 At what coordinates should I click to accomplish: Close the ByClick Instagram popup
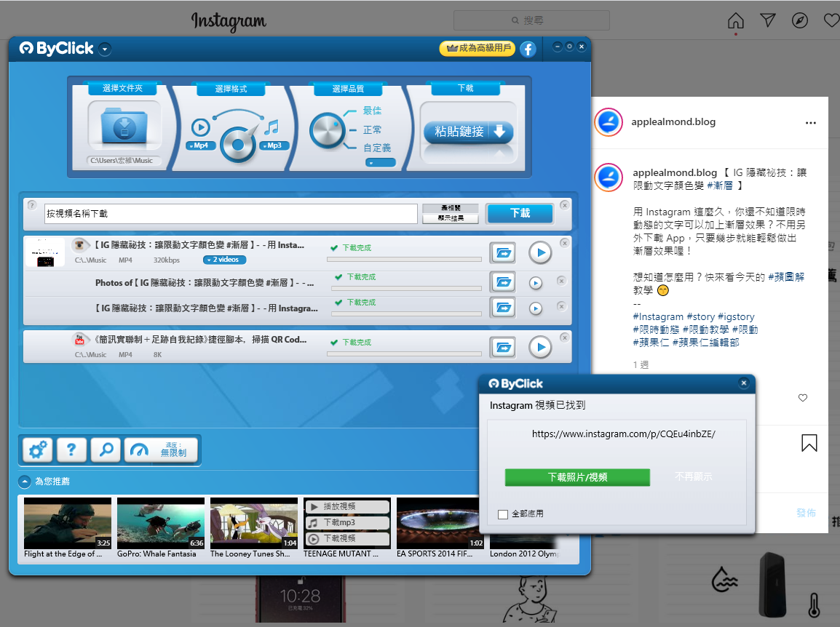(x=744, y=383)
